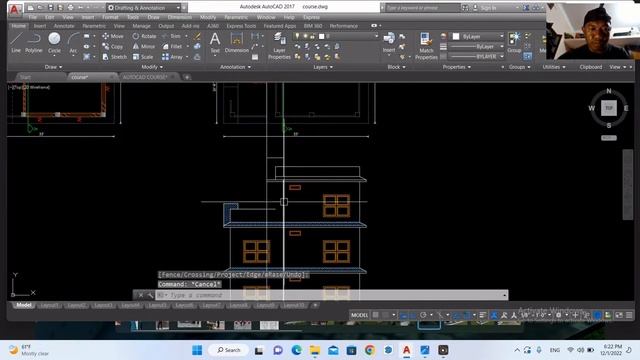Choose the Copy command
The height and width of the screenshot is (360, 640).
(113, 47)
